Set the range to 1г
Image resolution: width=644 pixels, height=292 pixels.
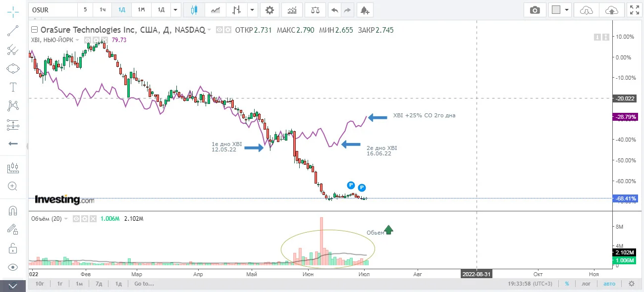(60, 284)
